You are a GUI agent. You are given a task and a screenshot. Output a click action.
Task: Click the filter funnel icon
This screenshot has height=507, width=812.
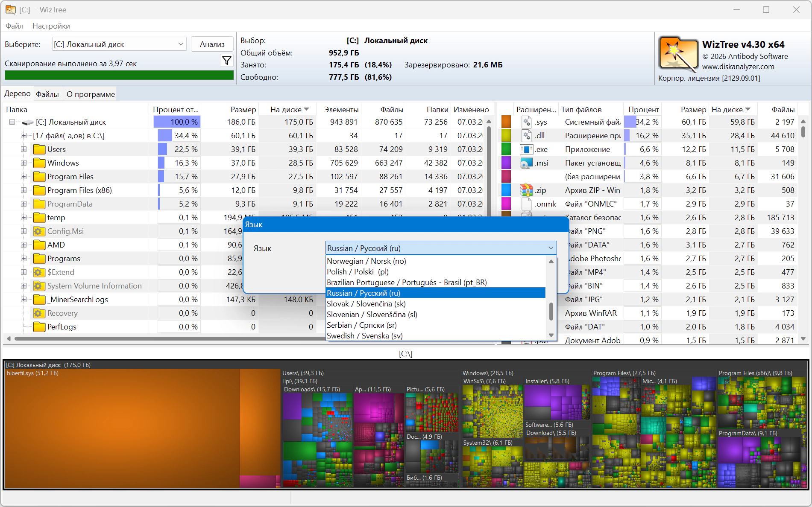pyautogui.click(x=227, y=61)
